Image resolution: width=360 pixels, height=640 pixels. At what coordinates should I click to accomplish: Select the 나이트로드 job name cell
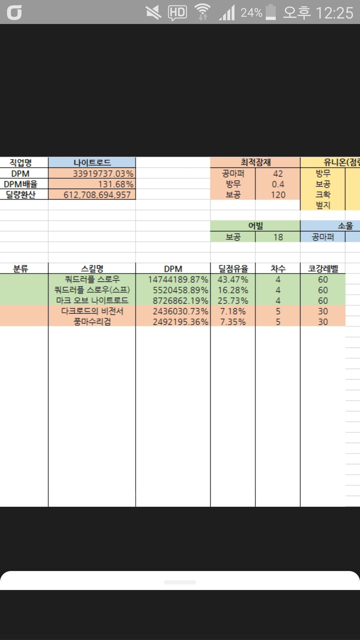click(92, 162)
